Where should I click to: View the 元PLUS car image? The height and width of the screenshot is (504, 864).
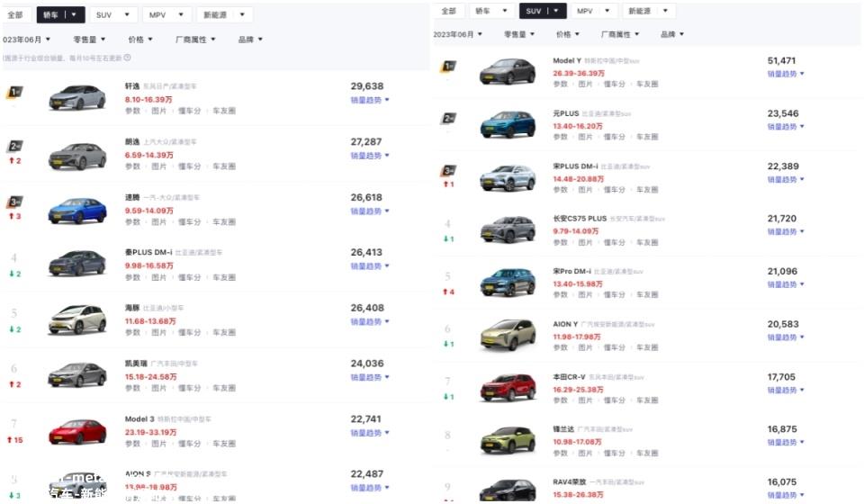508,124
